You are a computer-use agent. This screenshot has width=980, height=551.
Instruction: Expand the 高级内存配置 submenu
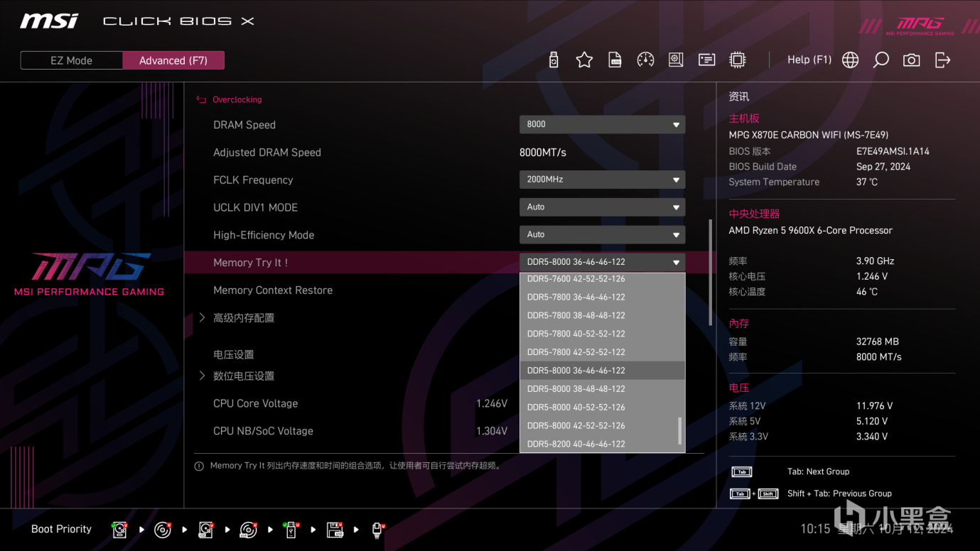click(x=244, y=317)
